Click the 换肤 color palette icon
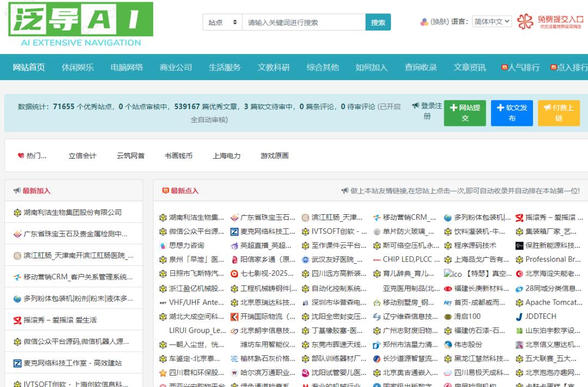The width and height of the screenshot is (588, 387). [x=424, y=22]
